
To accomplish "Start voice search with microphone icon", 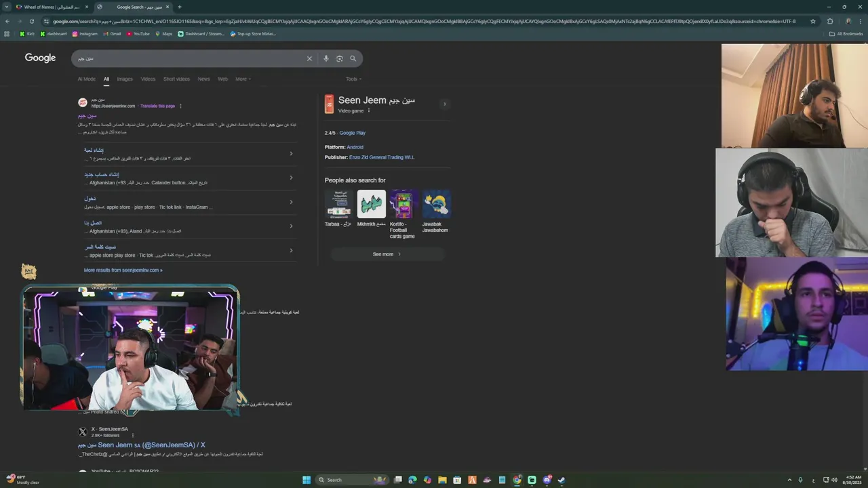I will pyautogui.click(x=325, y=58).
